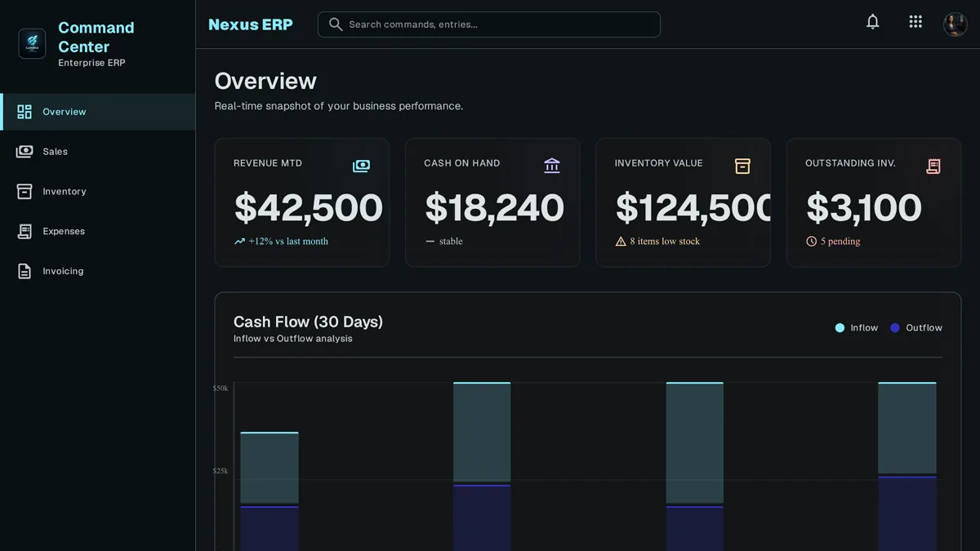Select the $3,100 outstanding value

click(863, 208)
